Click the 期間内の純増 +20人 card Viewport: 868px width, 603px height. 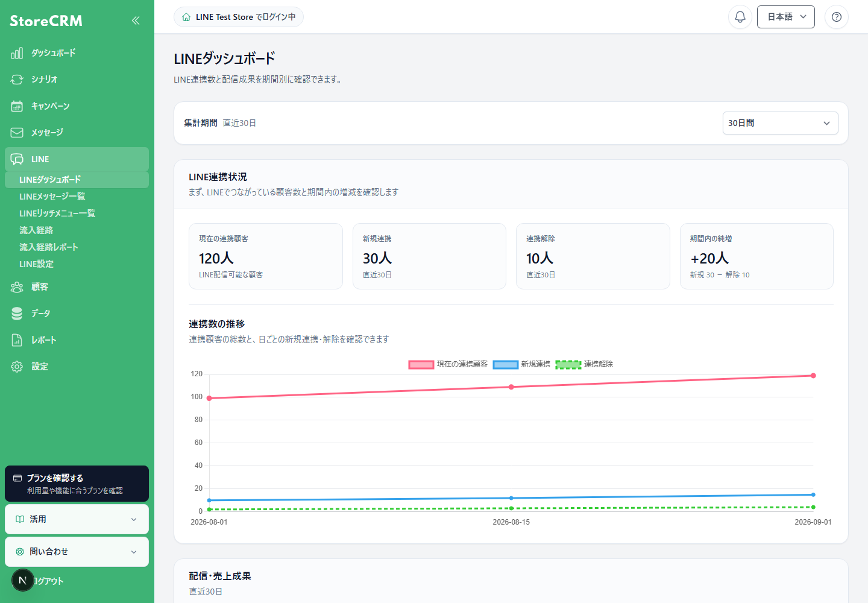click(756, 256)
